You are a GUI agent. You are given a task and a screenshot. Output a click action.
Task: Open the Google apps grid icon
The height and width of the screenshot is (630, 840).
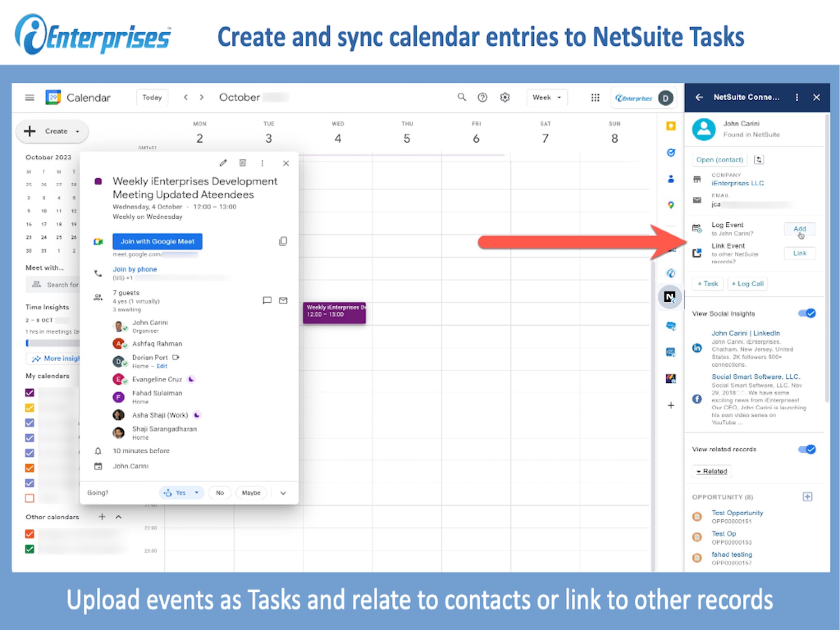tap(595, 98)
